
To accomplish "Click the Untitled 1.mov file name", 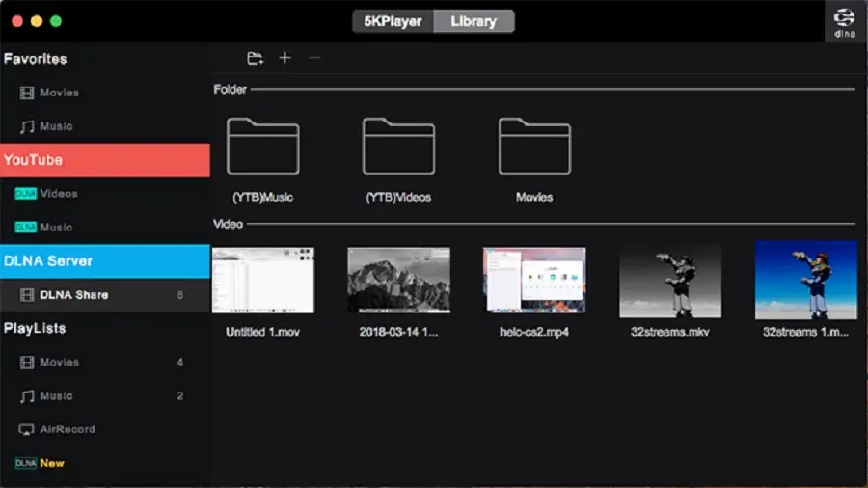I will click(263, 332).
